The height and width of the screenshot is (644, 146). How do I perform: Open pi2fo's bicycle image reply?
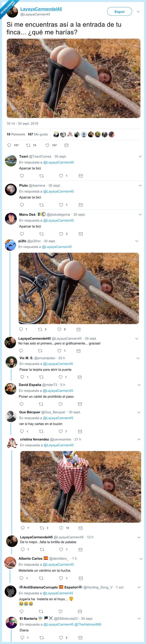click(x=79, y=288)
